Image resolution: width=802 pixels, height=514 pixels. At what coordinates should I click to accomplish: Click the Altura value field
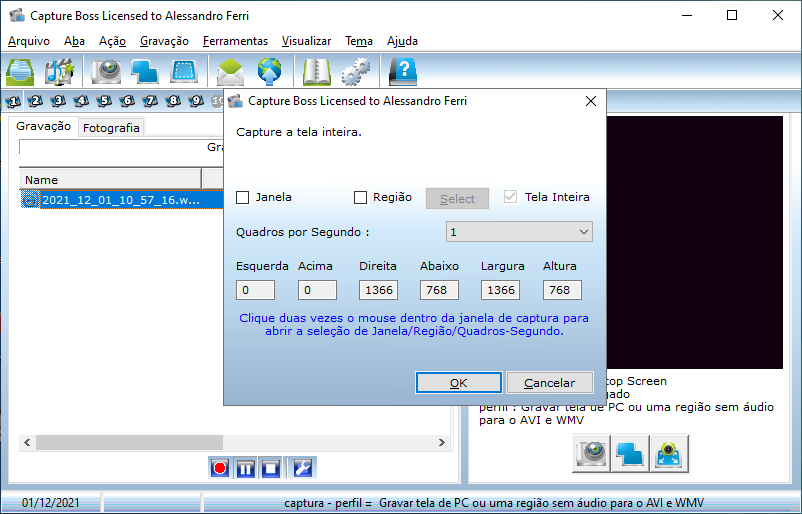(562, 290)
